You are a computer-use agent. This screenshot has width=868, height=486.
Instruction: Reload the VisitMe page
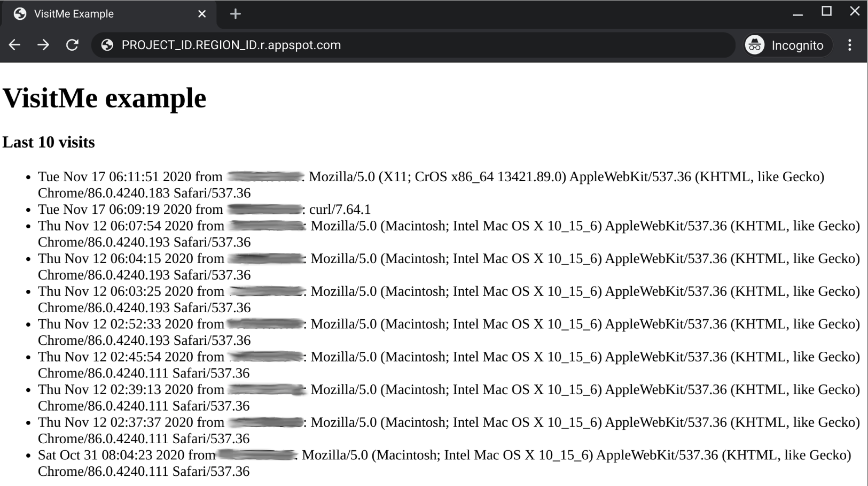click(72, 45)
